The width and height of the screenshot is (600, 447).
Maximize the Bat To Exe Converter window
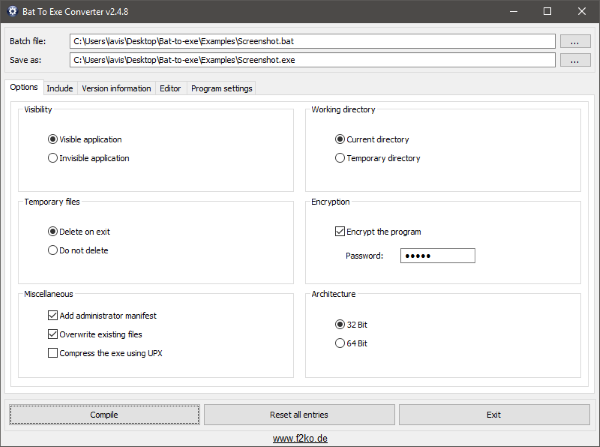click(547, 11)
